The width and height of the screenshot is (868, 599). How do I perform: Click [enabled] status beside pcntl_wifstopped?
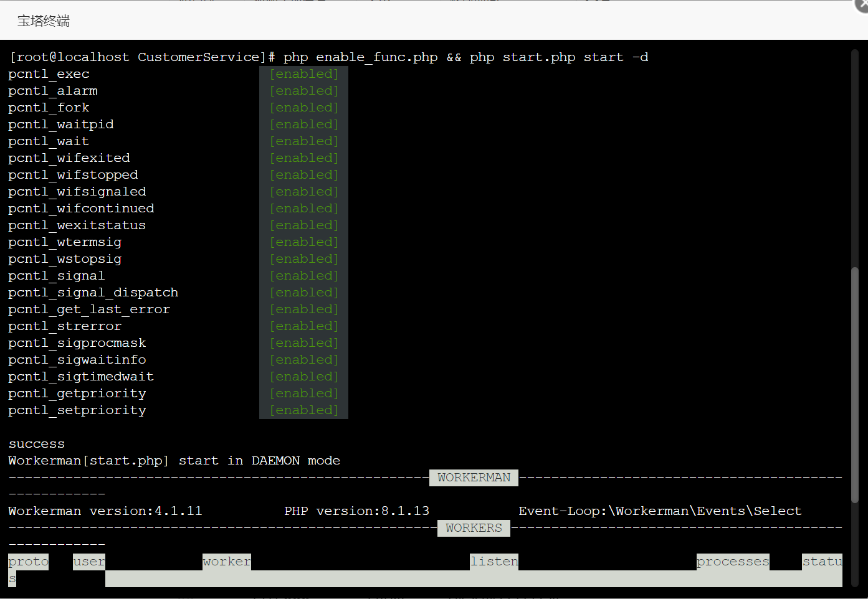click(x=304, y=175)
